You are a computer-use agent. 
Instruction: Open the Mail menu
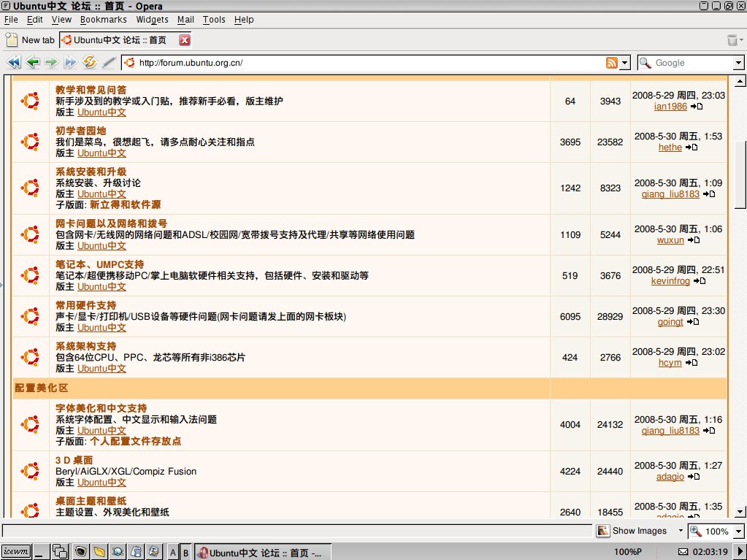(x=185, y=20)
